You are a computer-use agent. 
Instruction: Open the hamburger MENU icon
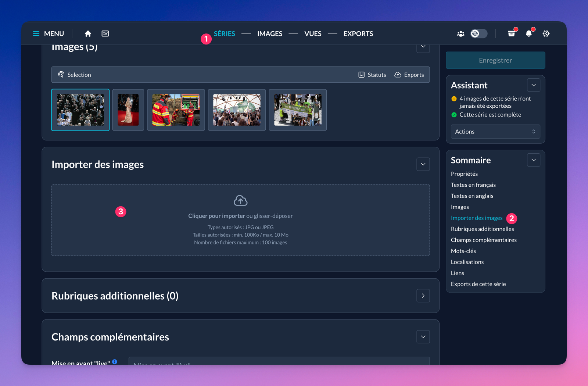pyautogui.click(x=36, y=33)
